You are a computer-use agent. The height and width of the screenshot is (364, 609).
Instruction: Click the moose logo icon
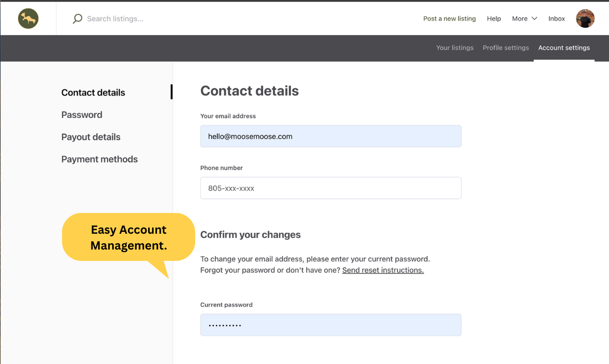tap(28, 19)
